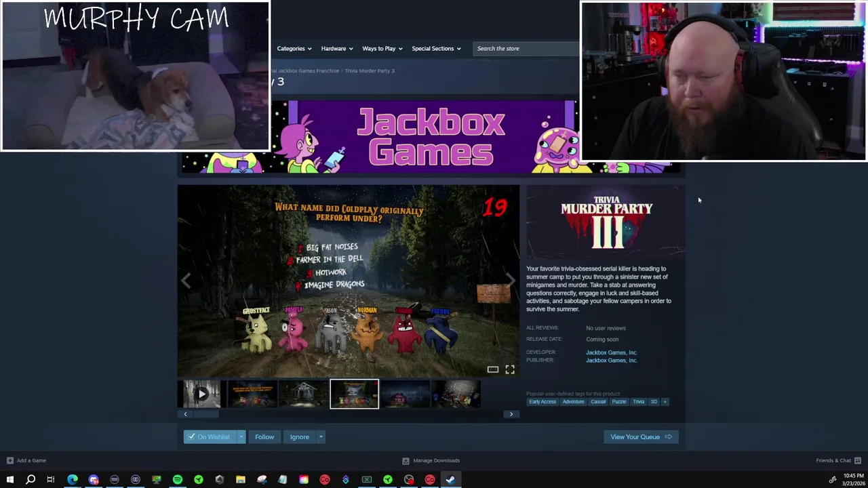Open the Ignore options dropdown arrow
The image size is (868, 488).
[x=321, y=437]
